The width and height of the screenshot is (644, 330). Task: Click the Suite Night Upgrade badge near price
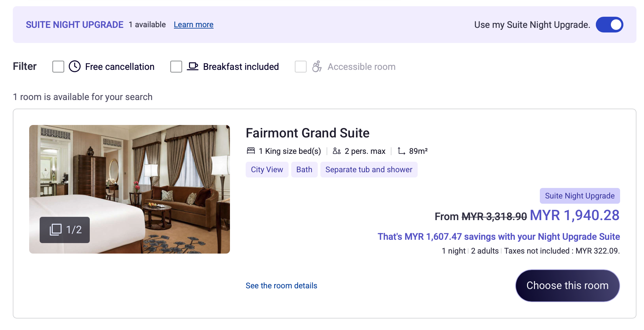click(580, 196)
